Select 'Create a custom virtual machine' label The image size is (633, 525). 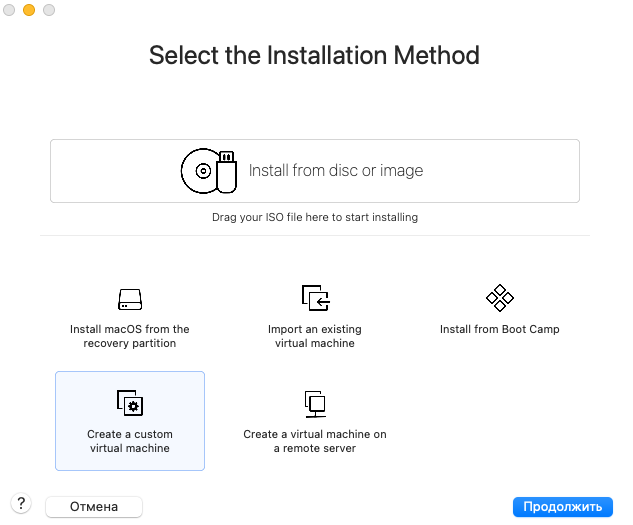click(130, 441)
